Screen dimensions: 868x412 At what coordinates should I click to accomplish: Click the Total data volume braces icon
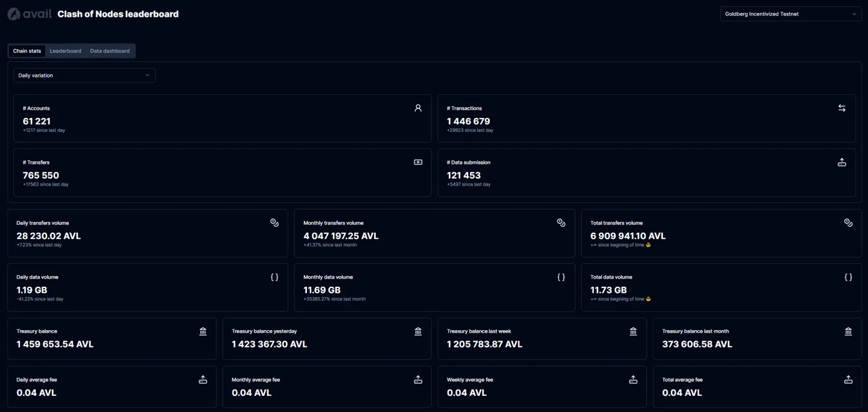click(x=848, y=277)
